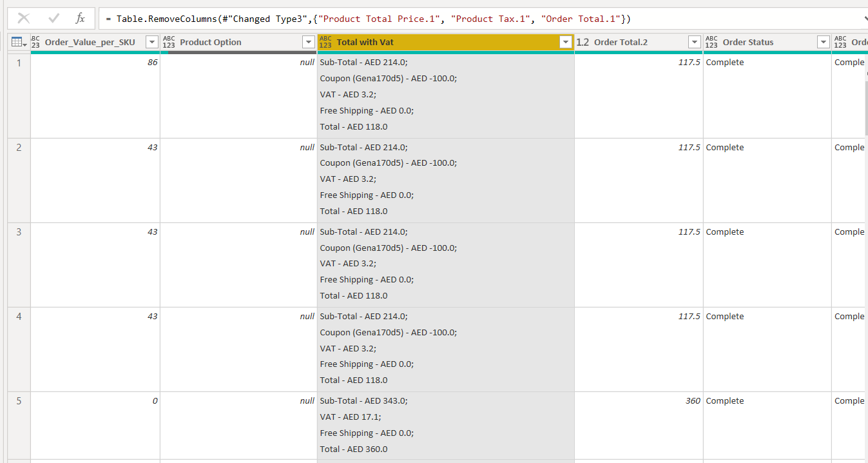Viewport: 868px width, 463px height.
Task: Click 'VAT - AED 3.2;' in row 3
Action: point(348,263)
